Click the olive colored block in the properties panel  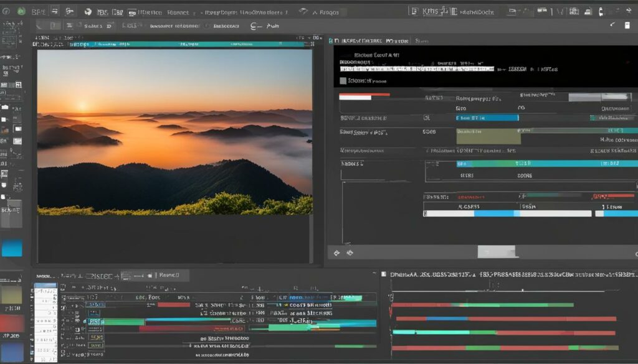click(x=488, y=136)
